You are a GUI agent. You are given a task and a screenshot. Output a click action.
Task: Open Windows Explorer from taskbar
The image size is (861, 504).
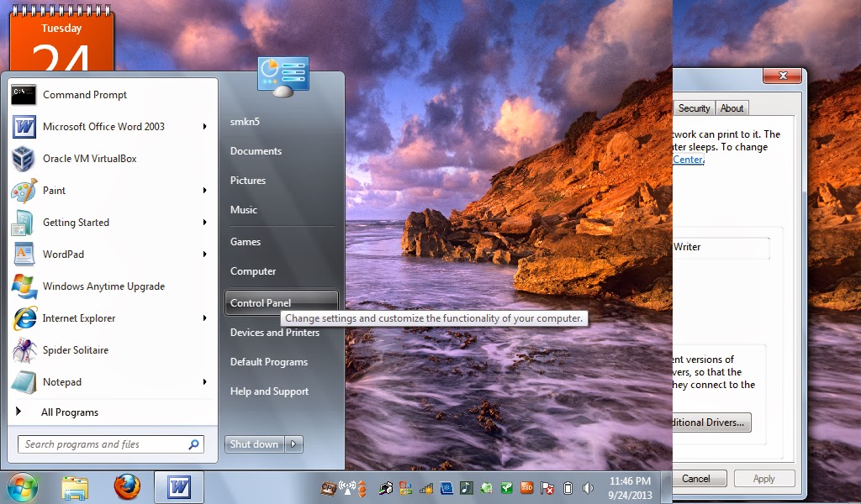[75, 487]
